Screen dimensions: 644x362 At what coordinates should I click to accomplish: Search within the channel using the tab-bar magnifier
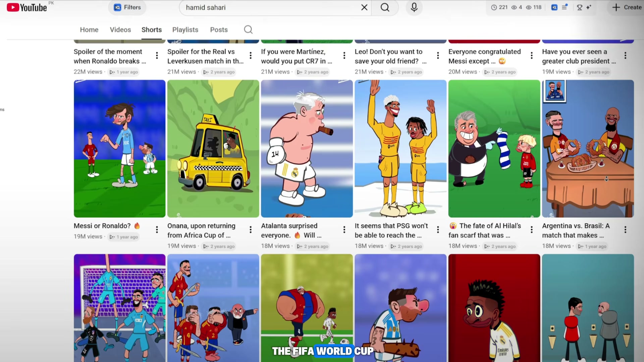(248, 29)
